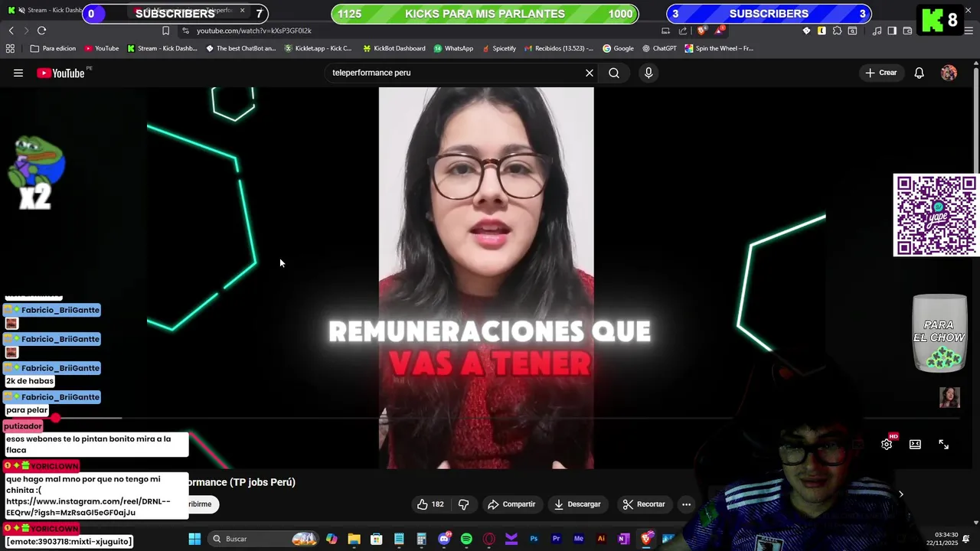The height and width of the screenshot is (551, 980).
Task: Open 'The best ChatBot an...' bookmark
Action: coord(241,48)
